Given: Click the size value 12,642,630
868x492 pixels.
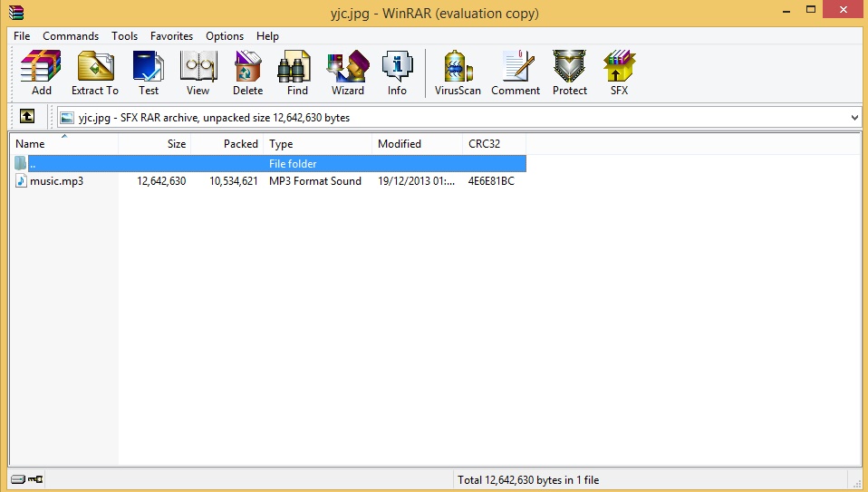Looking at the screenshot, I should pyautogui.click(x=161, y=181).
